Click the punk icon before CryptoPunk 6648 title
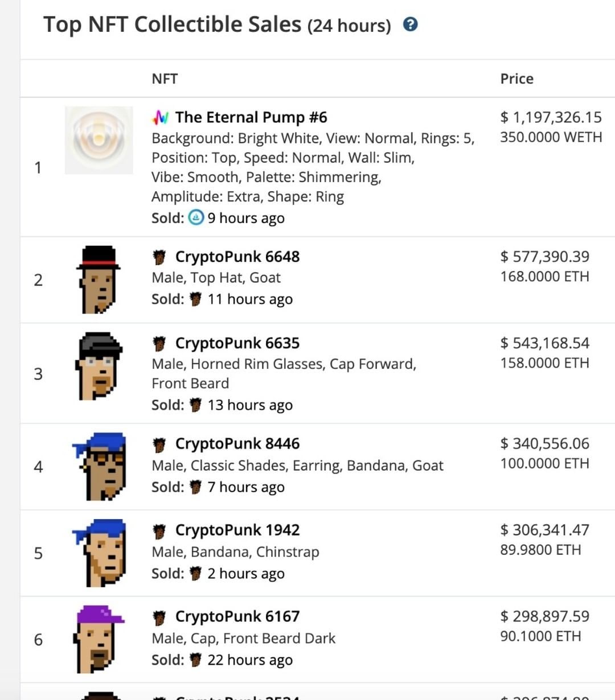 pos(160,257)
